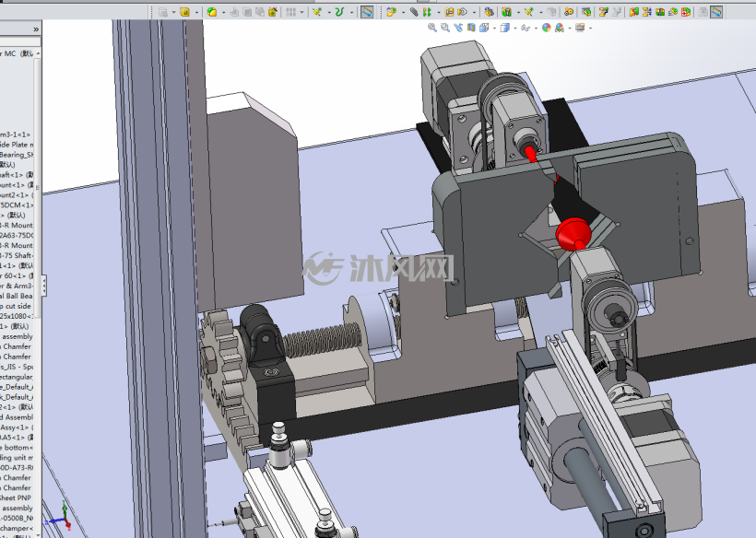Viewport: 756px width, 538px height.
Task: Click the "e bottom<" tree entry
Action: (x=17, y=448)
